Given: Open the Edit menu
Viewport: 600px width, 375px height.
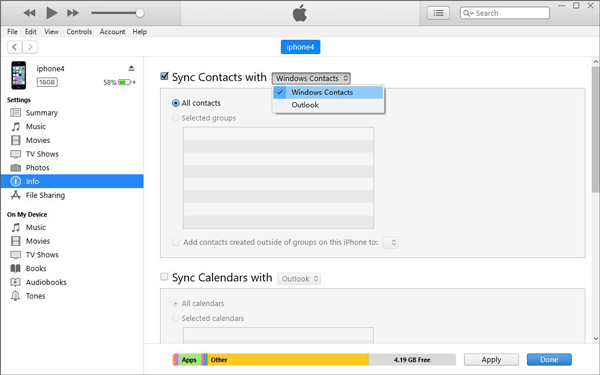Looking at the screenshot, I should [31, 32].
